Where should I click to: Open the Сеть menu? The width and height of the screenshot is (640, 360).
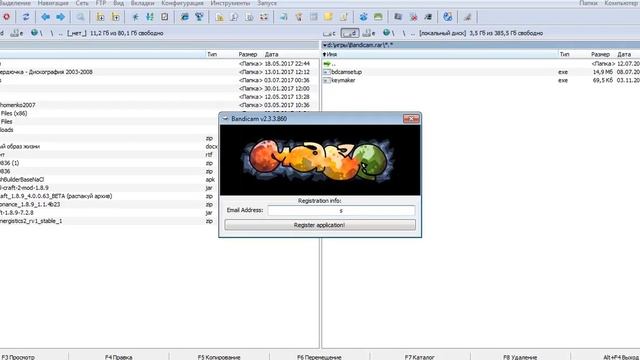(x=82, y=3)
